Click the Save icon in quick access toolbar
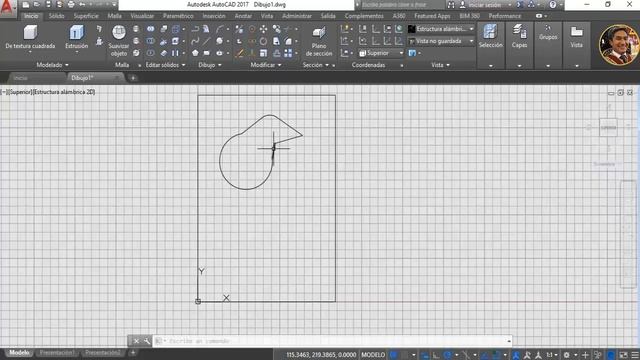This screenshot has height=360, width=640. tap(48, 4)
